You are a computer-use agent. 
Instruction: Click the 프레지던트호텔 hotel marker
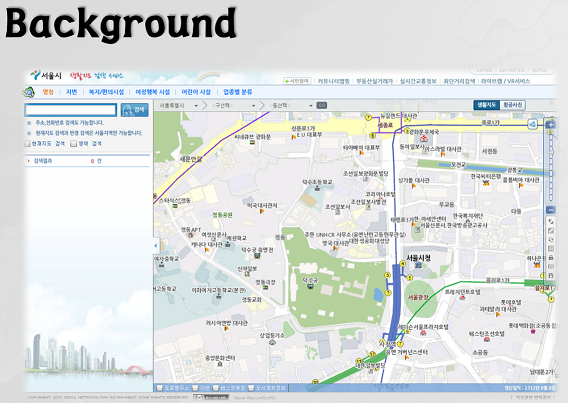[x=462, y=297]
